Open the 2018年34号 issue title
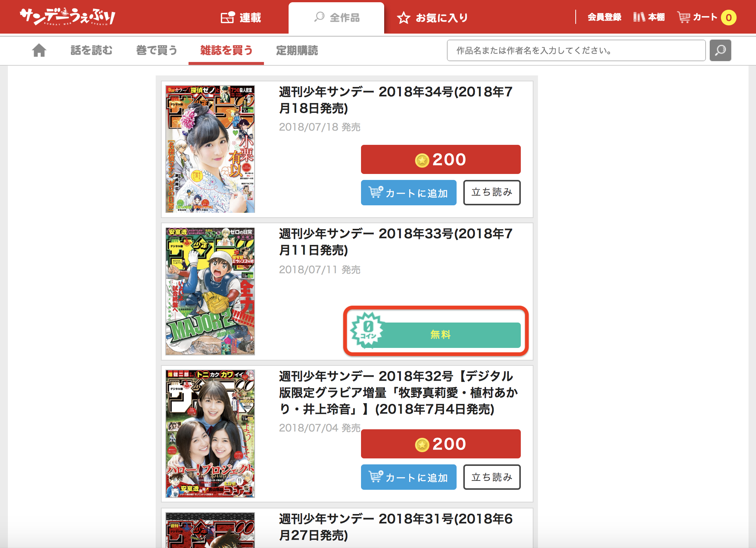756x548 pixels. 396,100
